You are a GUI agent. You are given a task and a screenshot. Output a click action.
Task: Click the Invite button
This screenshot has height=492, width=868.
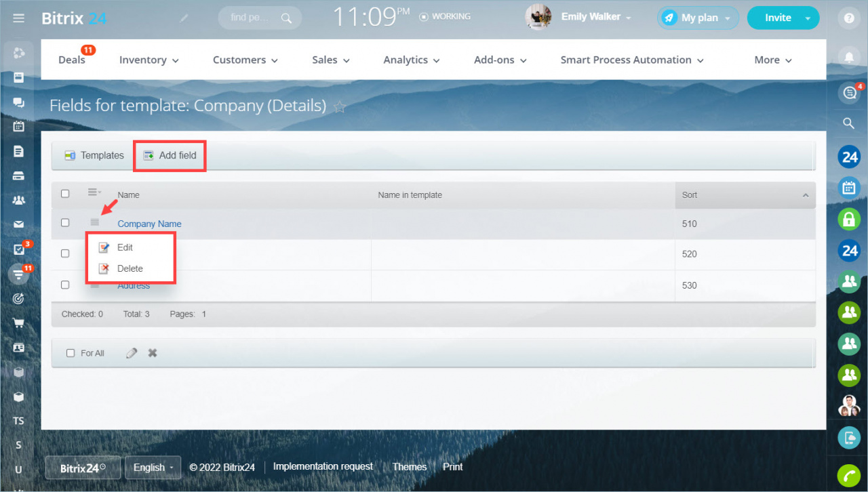[x=778, y=18]
